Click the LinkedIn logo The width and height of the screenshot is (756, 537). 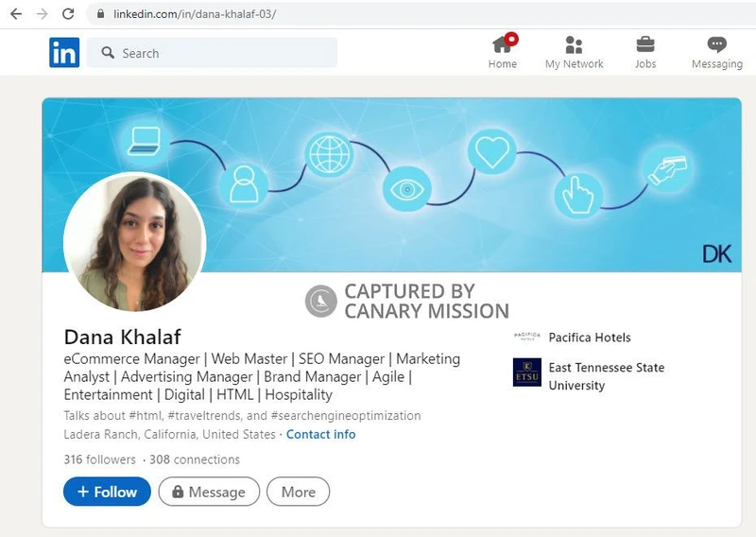coord(64,53)
